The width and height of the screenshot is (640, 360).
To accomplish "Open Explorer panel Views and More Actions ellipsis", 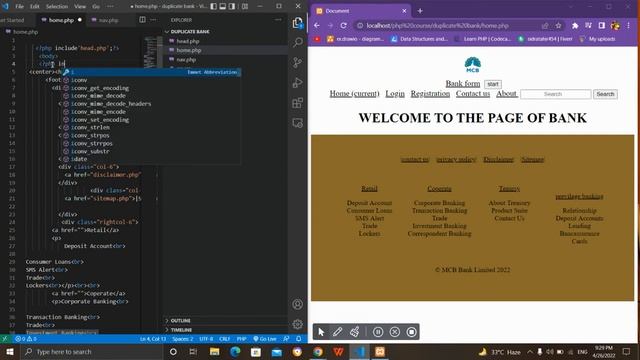I will click(278, 20).
